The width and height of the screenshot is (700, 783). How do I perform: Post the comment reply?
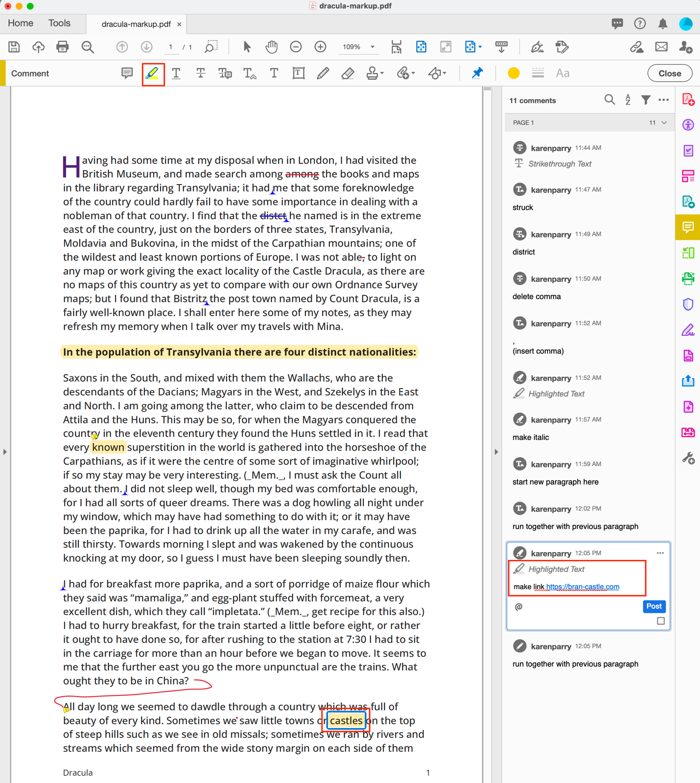pyautogui.click(x=653, y=606)
